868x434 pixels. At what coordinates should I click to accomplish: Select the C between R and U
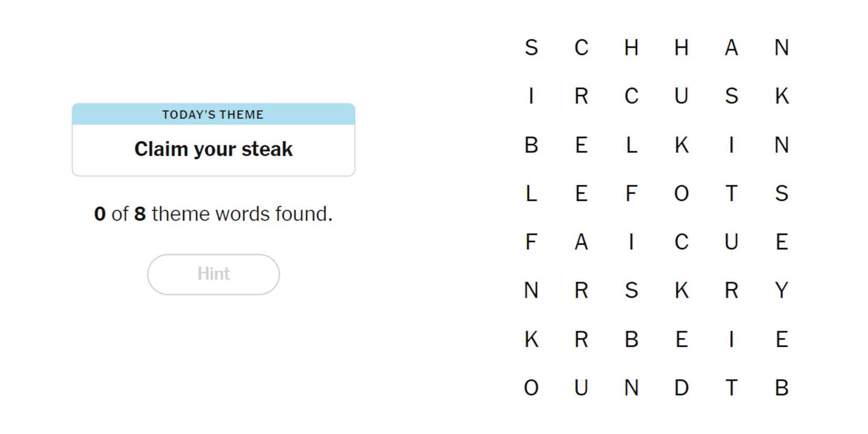[x=631, y=96]
